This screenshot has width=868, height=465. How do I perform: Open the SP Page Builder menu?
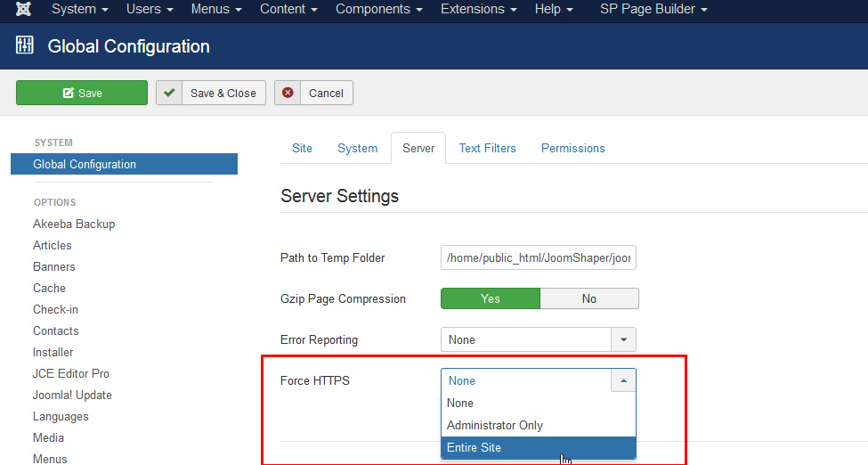click(653, 9)
